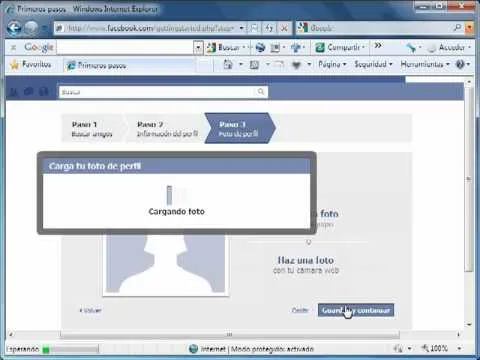Click the loading progress bar in status bar

click(70, 349)
